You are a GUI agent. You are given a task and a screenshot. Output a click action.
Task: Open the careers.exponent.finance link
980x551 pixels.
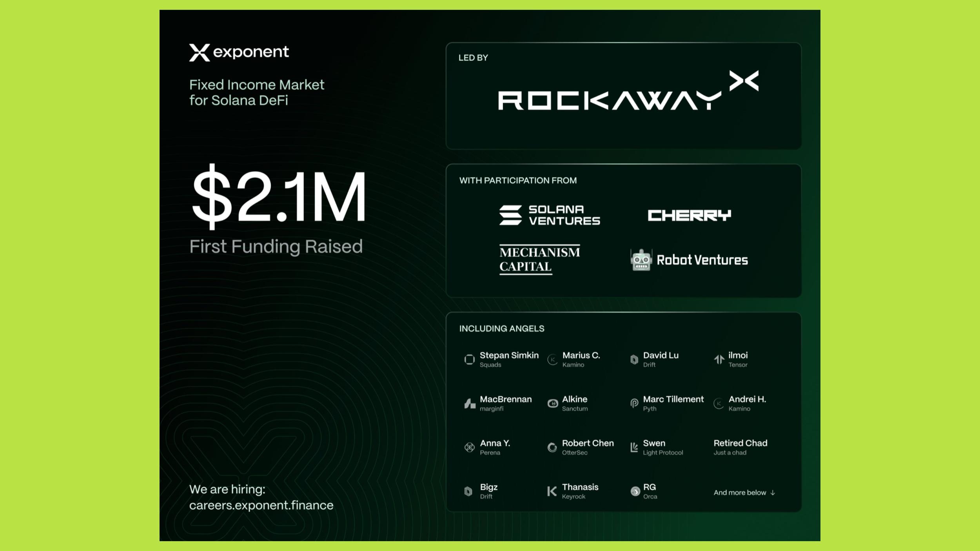(x=261, y=505)
